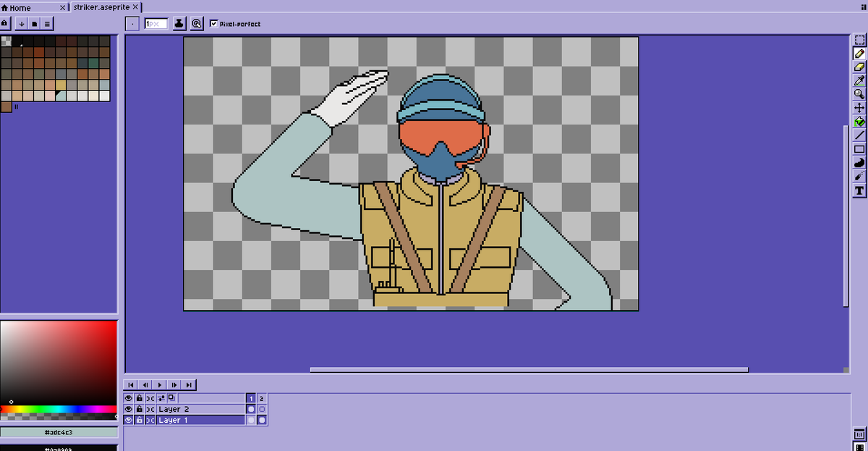Viewport: 868px width, 451px height.
Task: Open the brush type selector
Action: point(132,23)
